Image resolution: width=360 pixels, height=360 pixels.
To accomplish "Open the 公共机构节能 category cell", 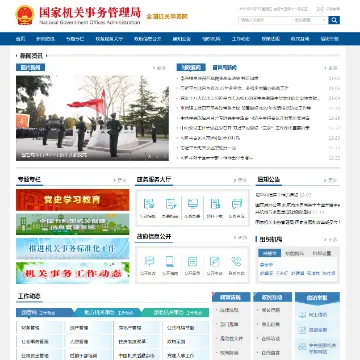I will click(x=186, y=328).
